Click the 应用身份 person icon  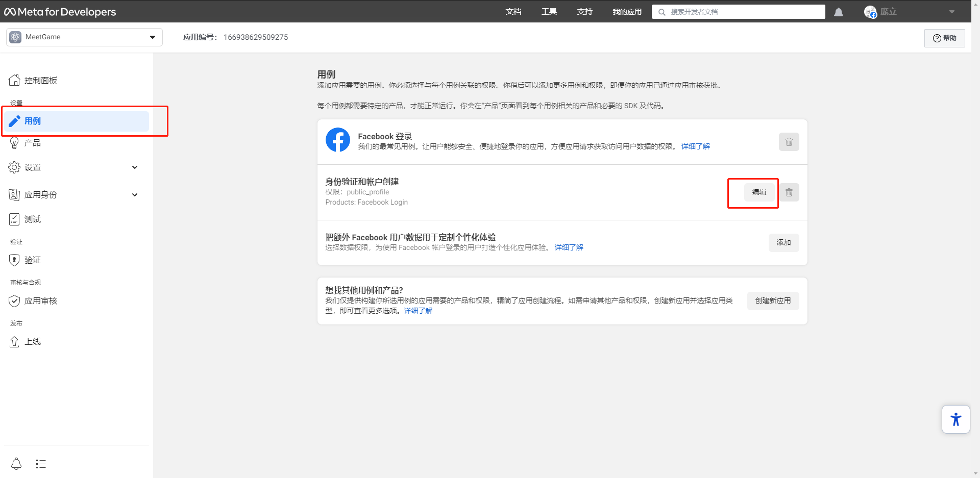[14, 194]
